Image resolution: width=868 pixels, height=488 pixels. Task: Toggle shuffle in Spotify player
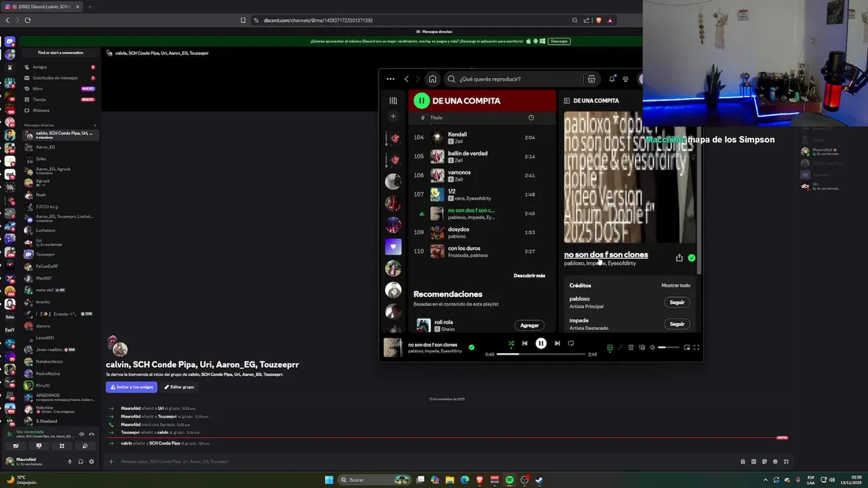point(511,344)
